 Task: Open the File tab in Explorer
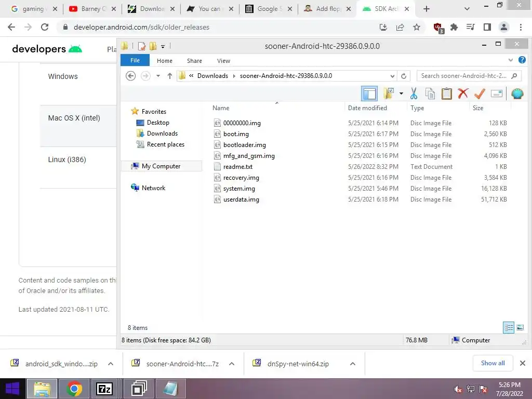135,60
